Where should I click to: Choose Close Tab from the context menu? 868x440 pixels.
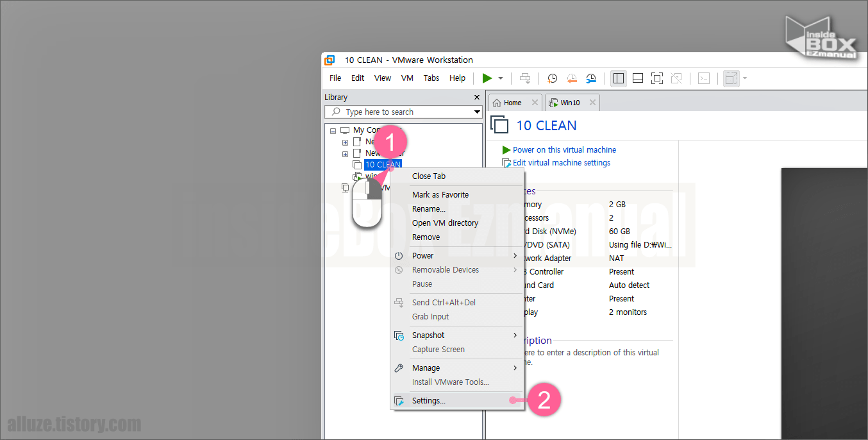pos(458,176)
